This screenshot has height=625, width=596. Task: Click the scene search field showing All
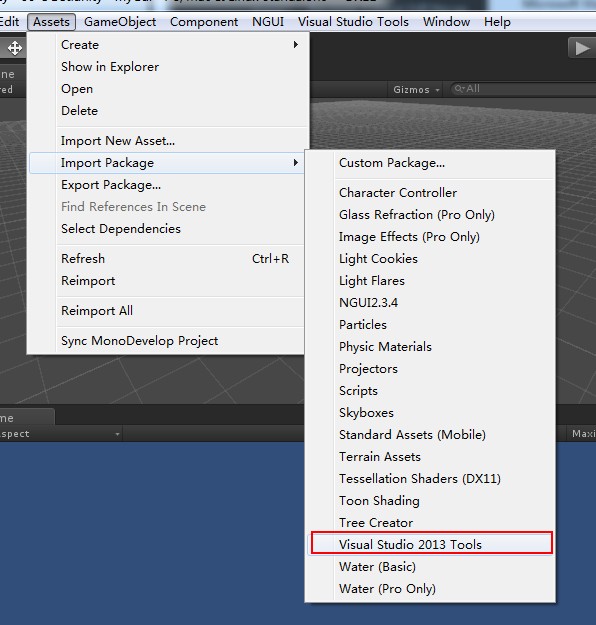[522, 89]
